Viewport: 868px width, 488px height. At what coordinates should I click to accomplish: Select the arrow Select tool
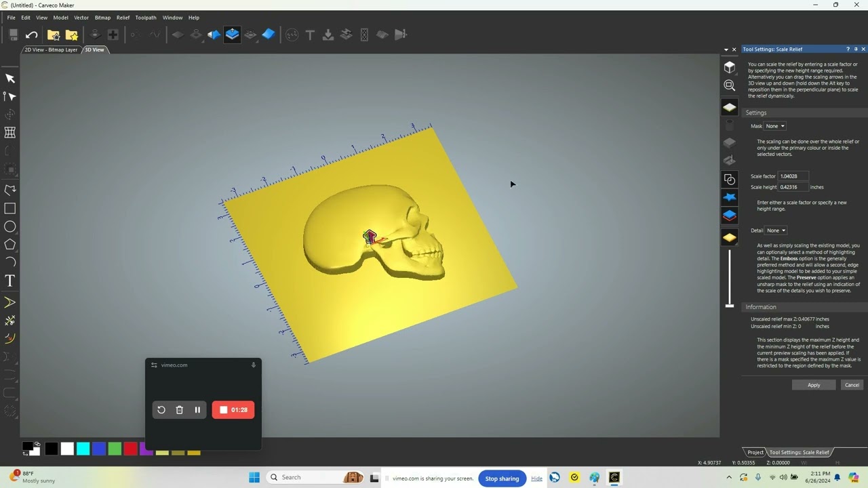[10, 79]
